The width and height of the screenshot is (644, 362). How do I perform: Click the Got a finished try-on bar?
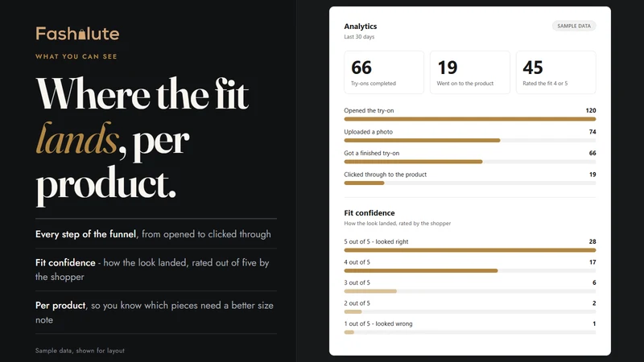(470, 162)
